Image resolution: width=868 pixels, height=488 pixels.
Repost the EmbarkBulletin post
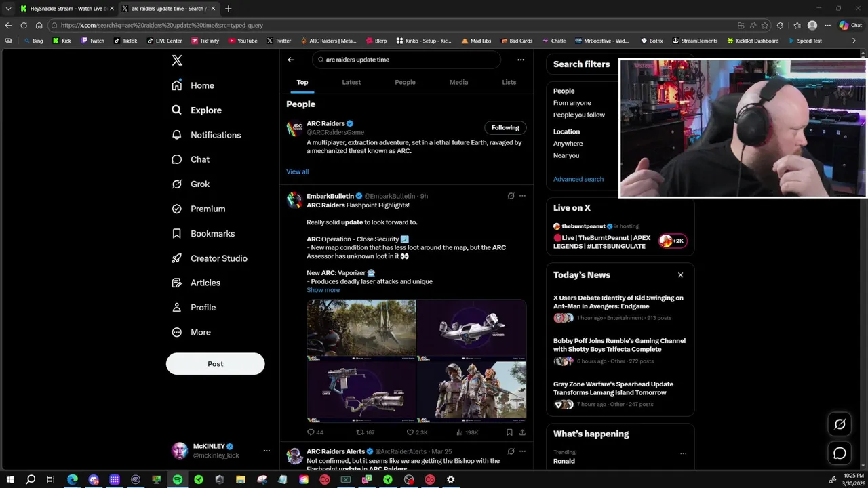[x=366, y=432]
